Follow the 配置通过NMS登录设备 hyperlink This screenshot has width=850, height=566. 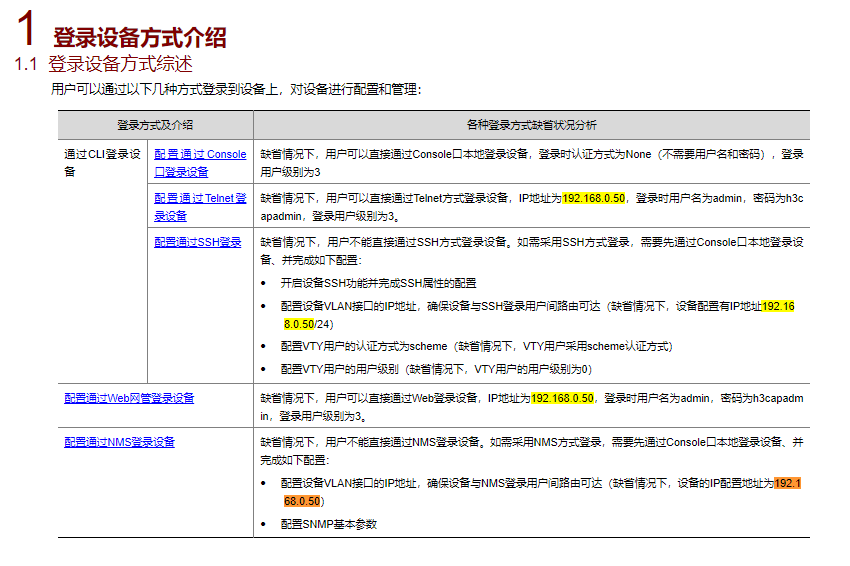tap(119, 442)
